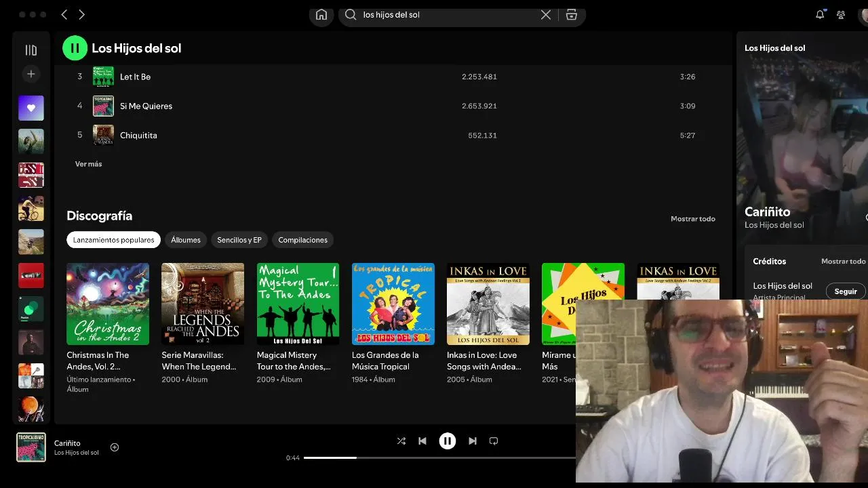Go forward with the right arrow

(x=81, y=14)
